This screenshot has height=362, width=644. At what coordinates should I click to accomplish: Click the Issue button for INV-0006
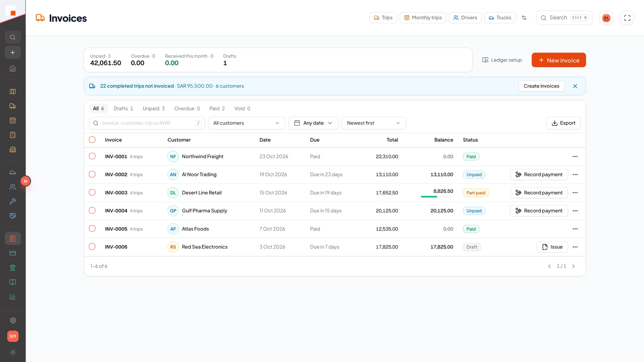click(x=552, y=247)
